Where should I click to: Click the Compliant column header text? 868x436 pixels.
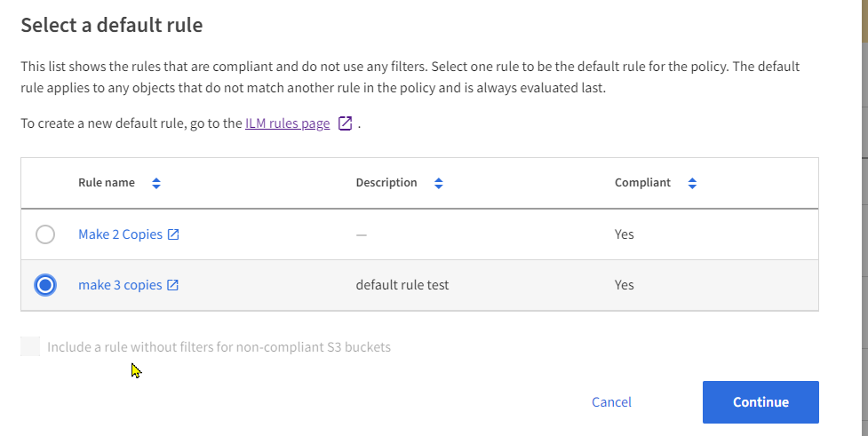tap(642, 183)
